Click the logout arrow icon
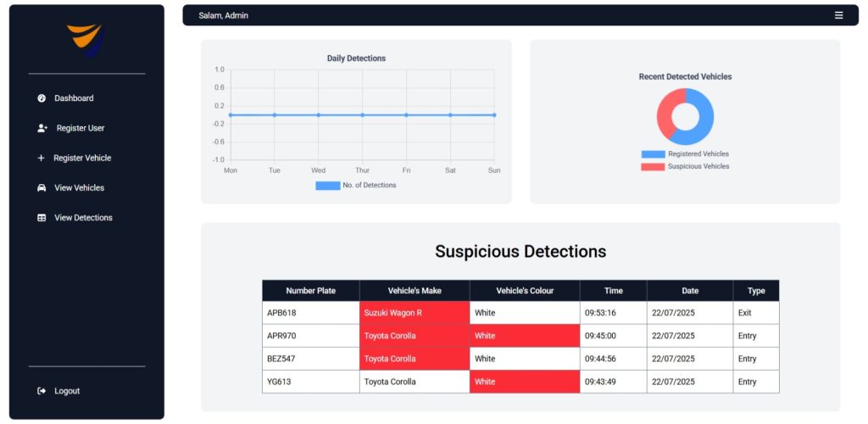This screenshot has height=424, width=868. pyautogui.click(x=42, y=391)
